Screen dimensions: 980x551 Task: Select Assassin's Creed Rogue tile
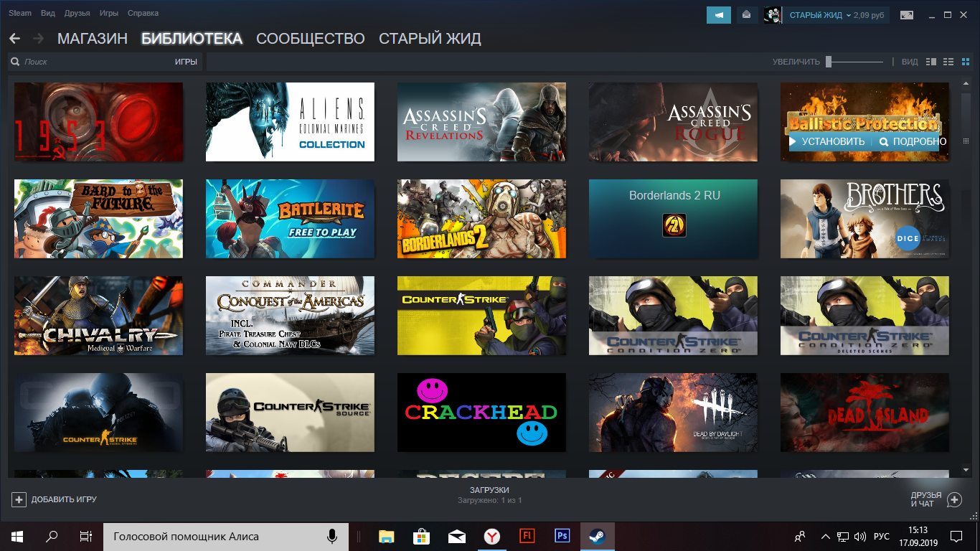pyautogui.click(x=673, y=122)
